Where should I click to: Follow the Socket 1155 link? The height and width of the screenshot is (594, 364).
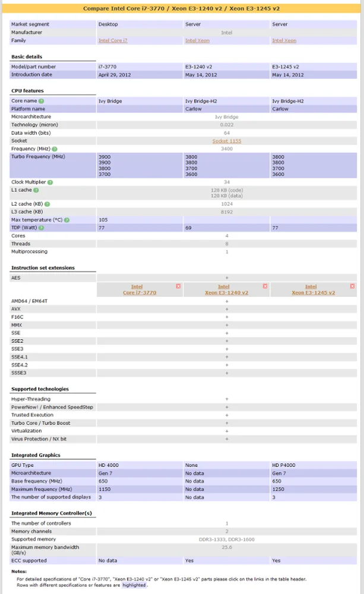pos(226,141)
